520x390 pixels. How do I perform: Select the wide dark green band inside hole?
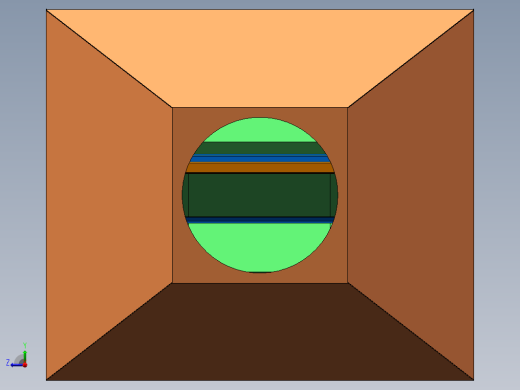point(260,195)
